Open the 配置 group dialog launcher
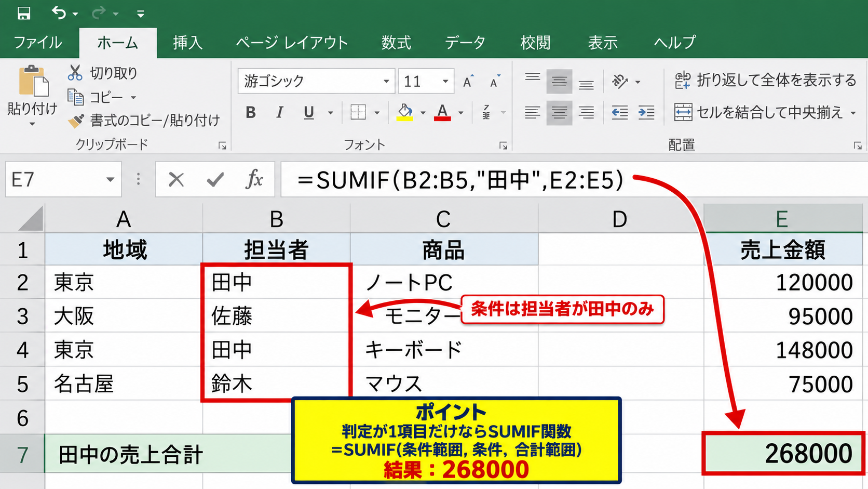 pos(858,146)
